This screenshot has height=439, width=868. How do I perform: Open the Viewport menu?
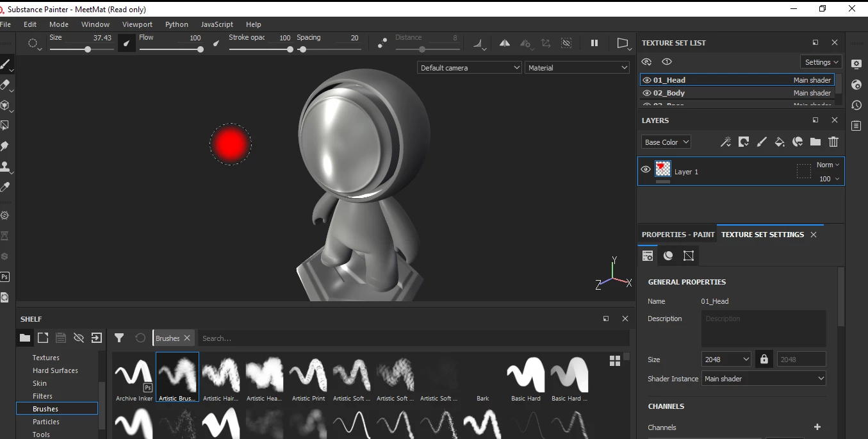coord(137,24)
